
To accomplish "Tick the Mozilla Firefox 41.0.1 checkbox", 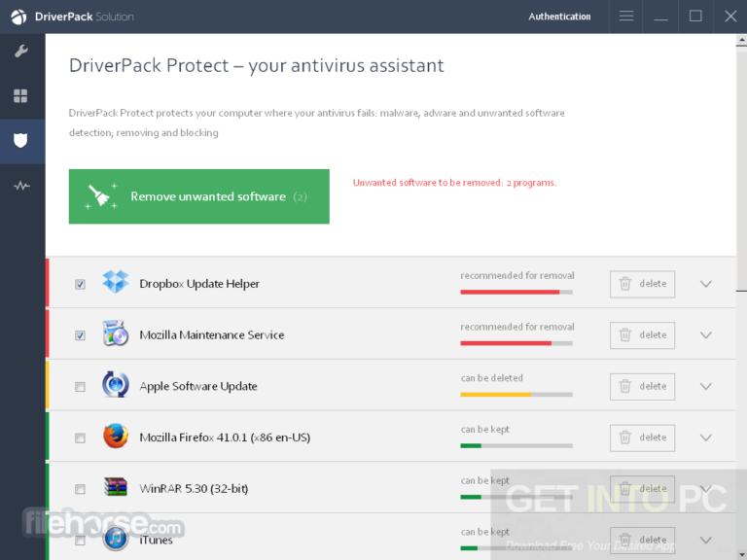I will [x=80, y=438].
